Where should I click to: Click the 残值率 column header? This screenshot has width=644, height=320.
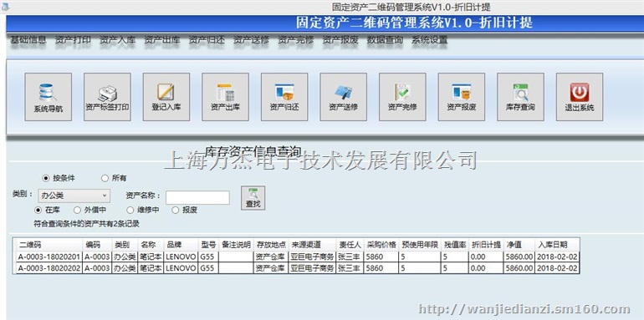[x=455, y=245]
